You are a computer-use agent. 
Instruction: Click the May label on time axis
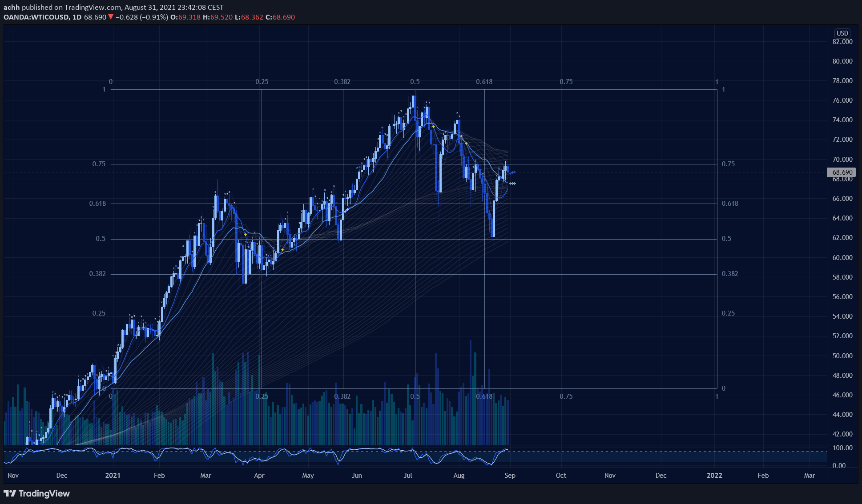[x=308, y=475]
